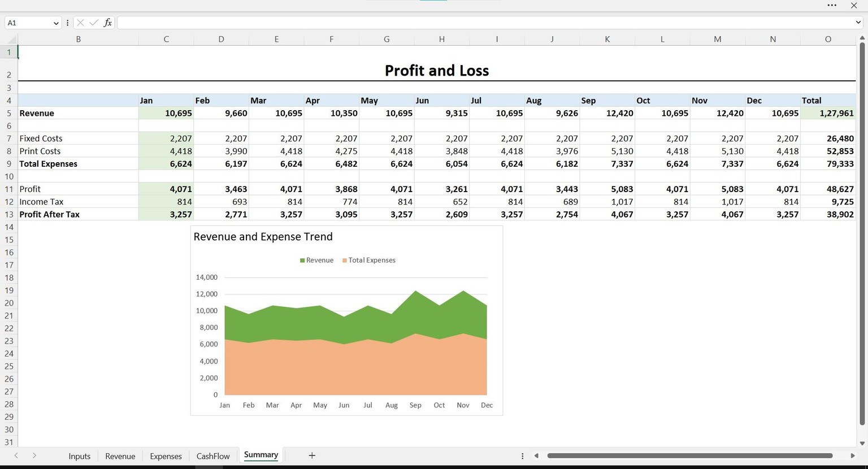Click vertical scrollbar up arrow
The image size is (868, 469).
[x=862, y=38]
